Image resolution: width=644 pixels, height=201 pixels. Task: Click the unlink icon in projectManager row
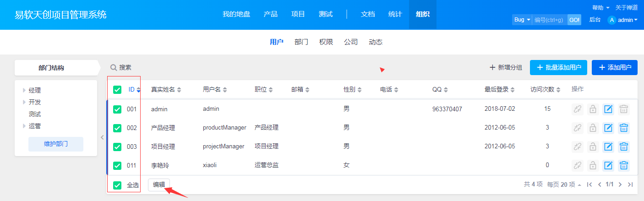578,147
